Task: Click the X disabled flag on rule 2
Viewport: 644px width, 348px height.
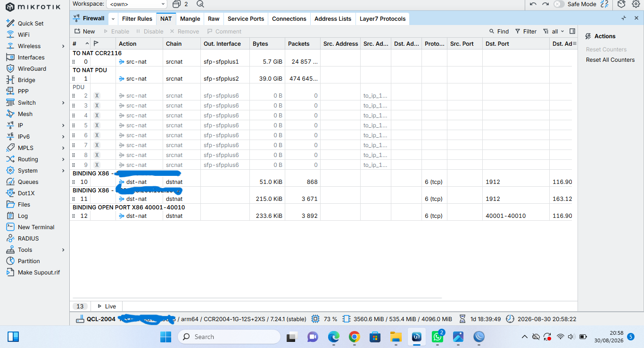Action: pos(97,96)
